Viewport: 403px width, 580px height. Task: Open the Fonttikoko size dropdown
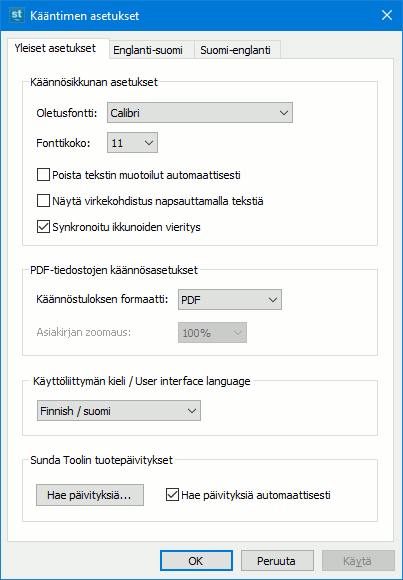click(132, 142)
